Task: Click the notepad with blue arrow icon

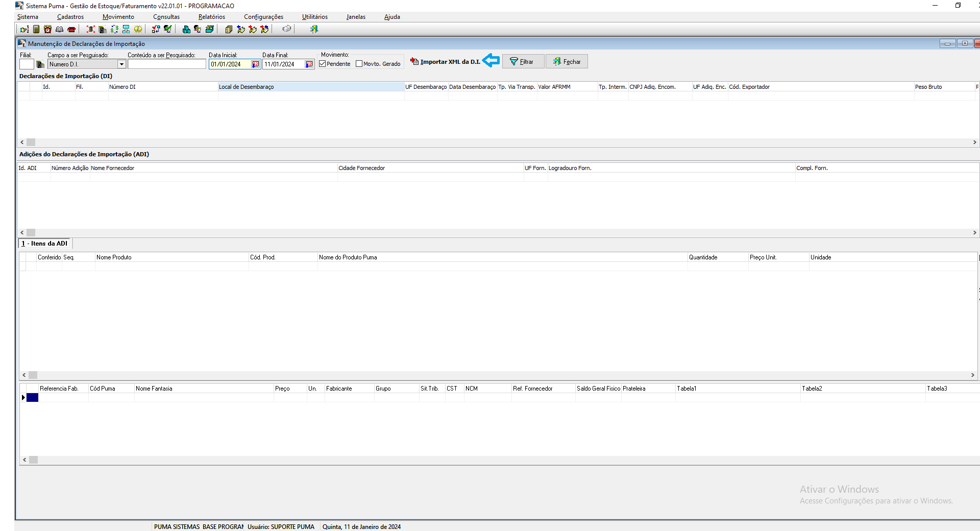Action: tap(241, 29)
